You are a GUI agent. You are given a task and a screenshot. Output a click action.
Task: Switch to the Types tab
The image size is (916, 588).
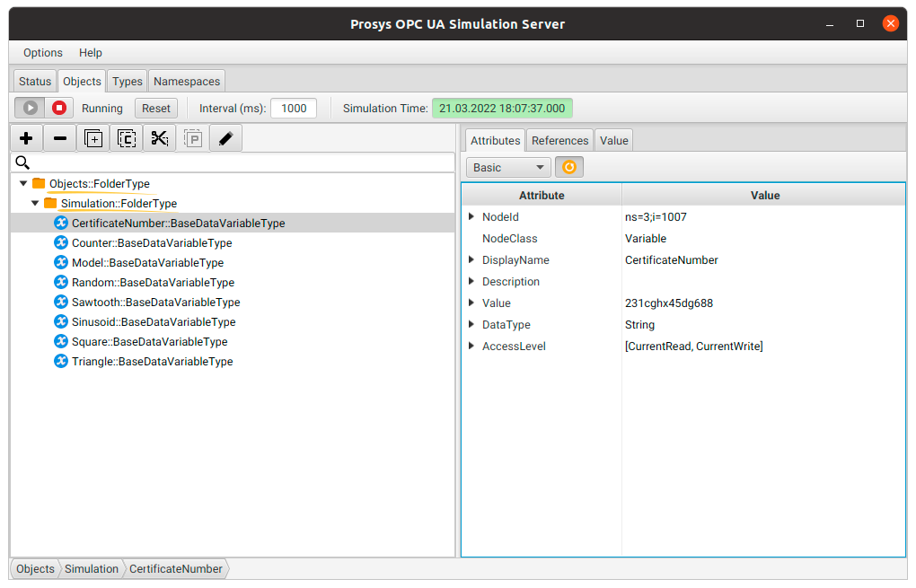(128, 81)
